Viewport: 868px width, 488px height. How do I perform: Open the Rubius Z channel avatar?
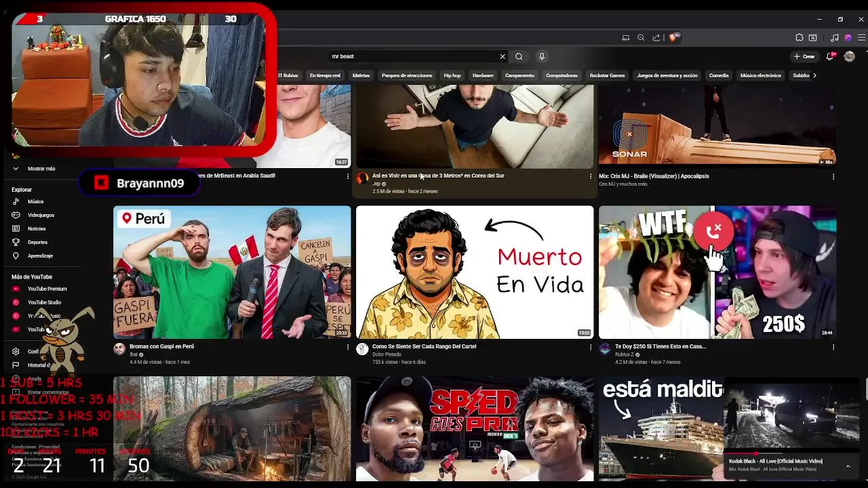(x=605, y=348)
